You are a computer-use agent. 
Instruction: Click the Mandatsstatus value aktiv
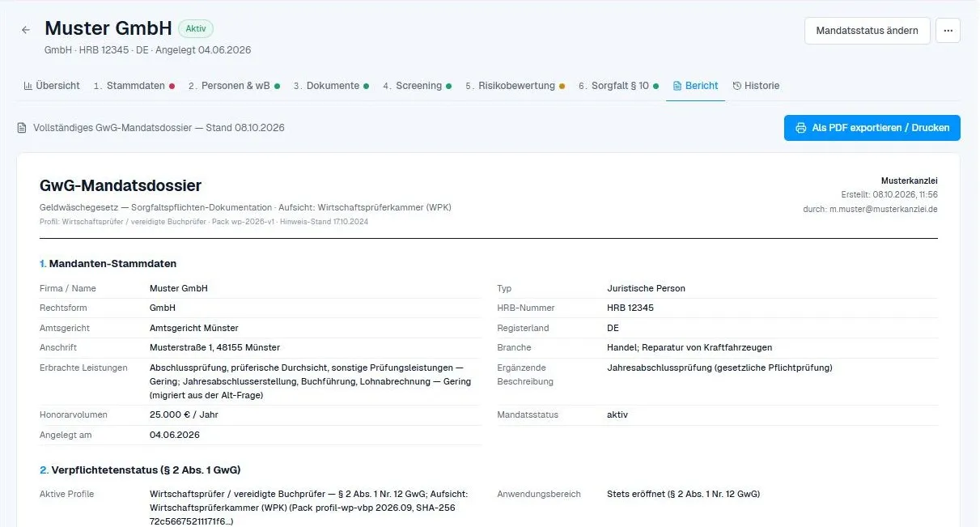(617, 414)
